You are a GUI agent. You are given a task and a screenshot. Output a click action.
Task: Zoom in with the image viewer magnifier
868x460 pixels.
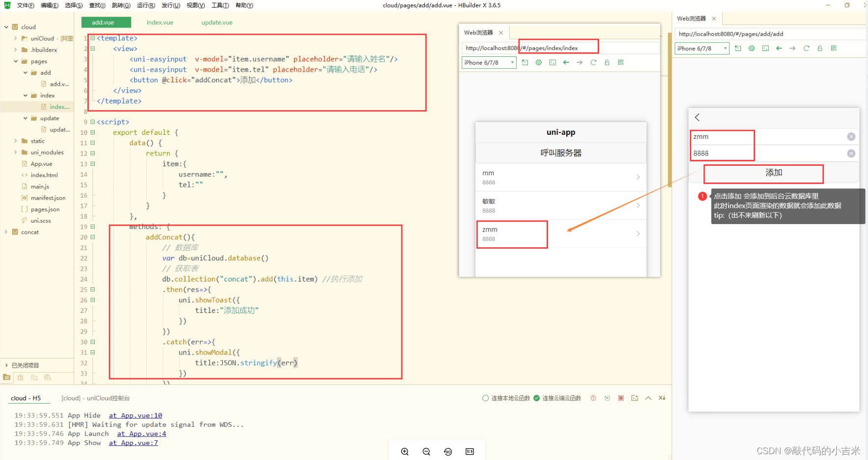[405, 452]
